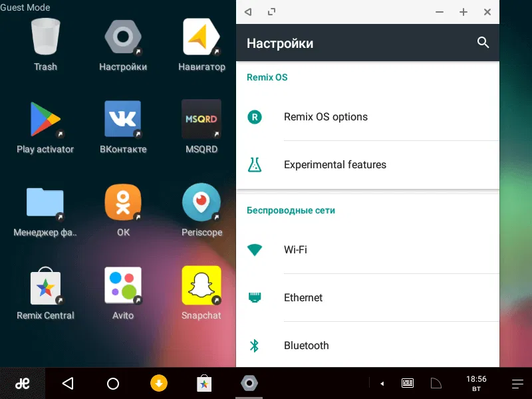532x399 pixels.
Task: Open the Snapchat app icon
Action: tap(201, 285)
